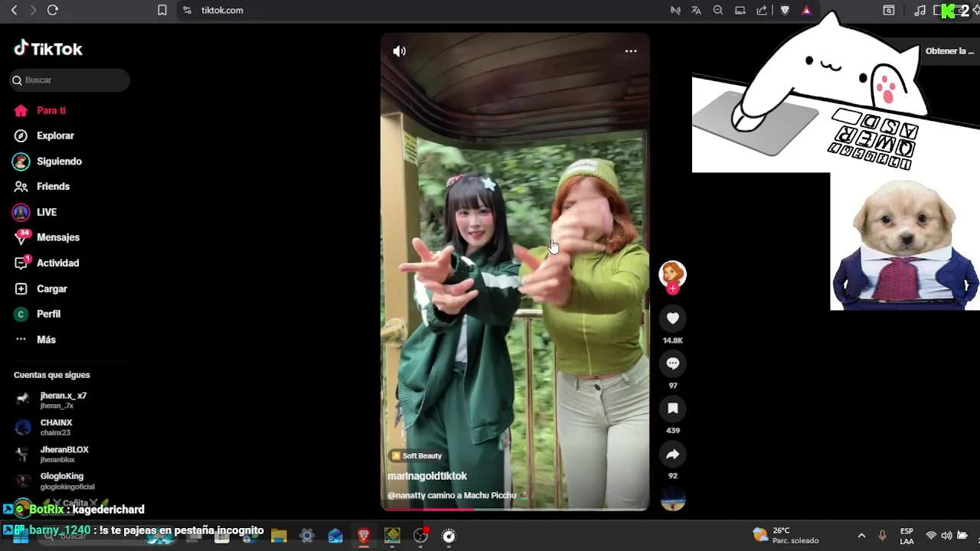
Task: Open the video three-dots options menu
Action: point(631,51)
